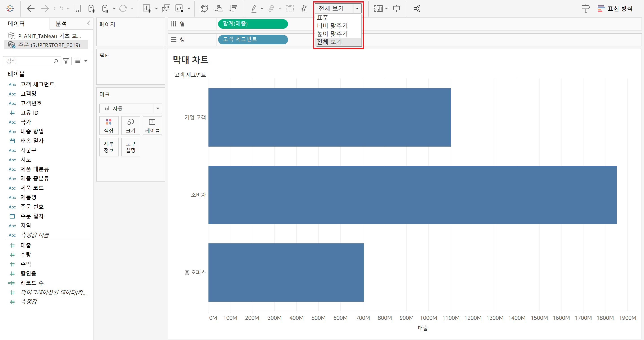Click the swap rows and columns icon
This screenshot has width=644, height=340.
pos(204,9)
